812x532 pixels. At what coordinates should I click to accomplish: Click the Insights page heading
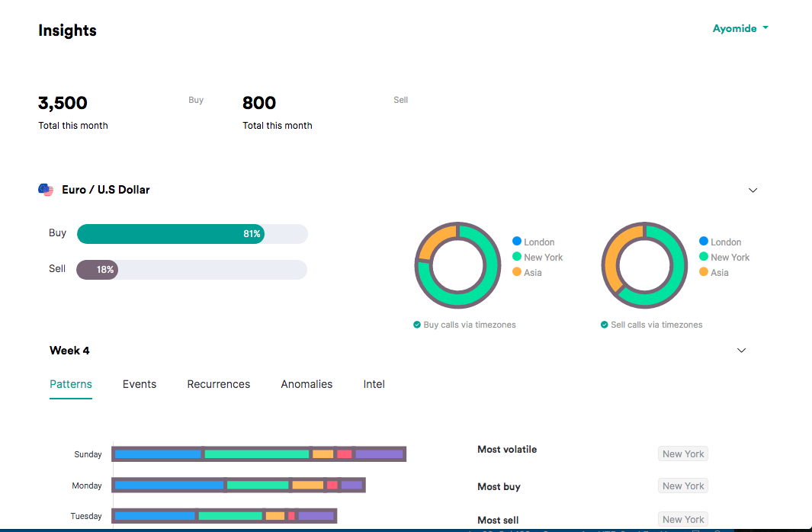pyautogui.click(x=67, y=30)
